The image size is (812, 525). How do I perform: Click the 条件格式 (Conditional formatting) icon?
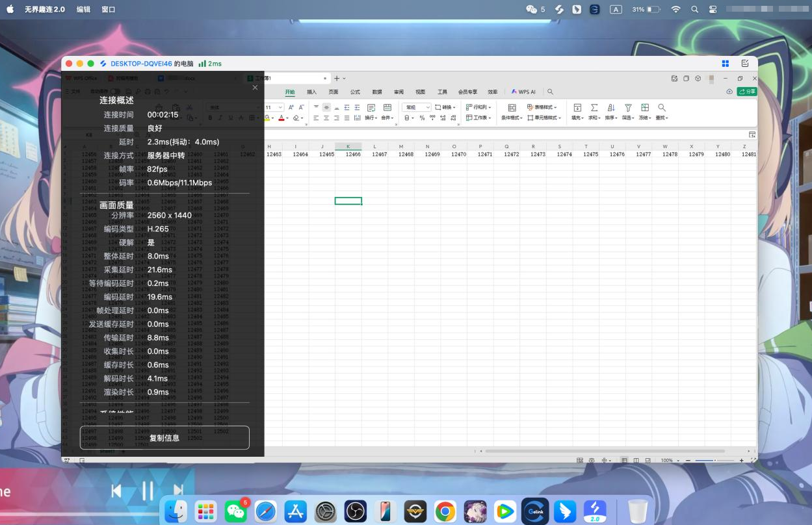pyautogui.click(x=512, y=108)
